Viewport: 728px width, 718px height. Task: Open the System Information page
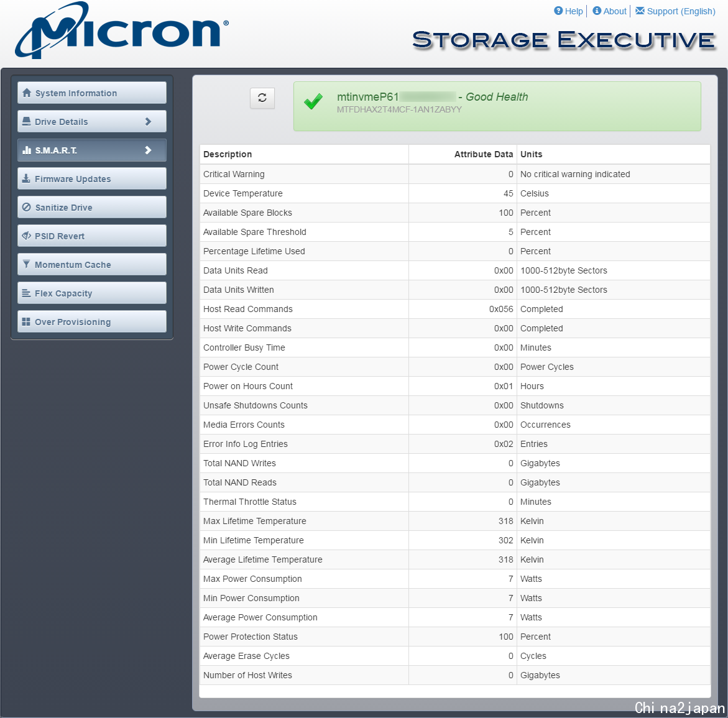[92, 93]
